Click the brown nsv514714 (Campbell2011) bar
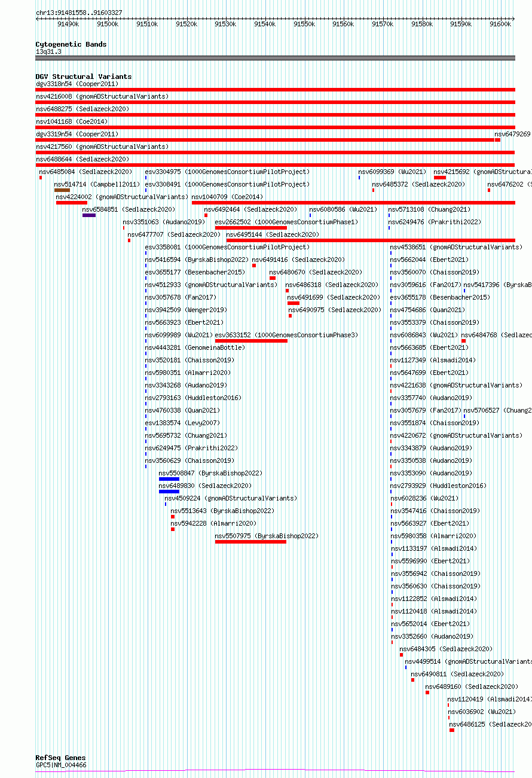The height and width of the screenshot is (778, 532). pyautogui.click(x=62, y=190)
